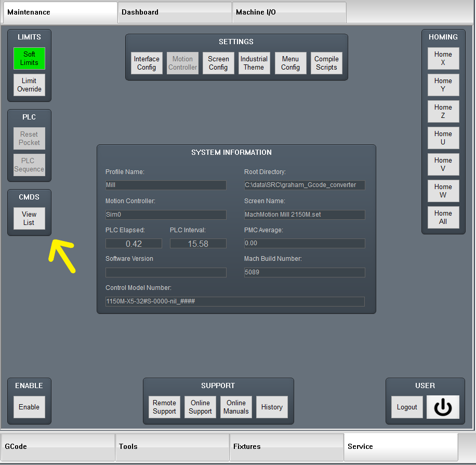Go to the Fixtures tab

(x=286, y=446)
